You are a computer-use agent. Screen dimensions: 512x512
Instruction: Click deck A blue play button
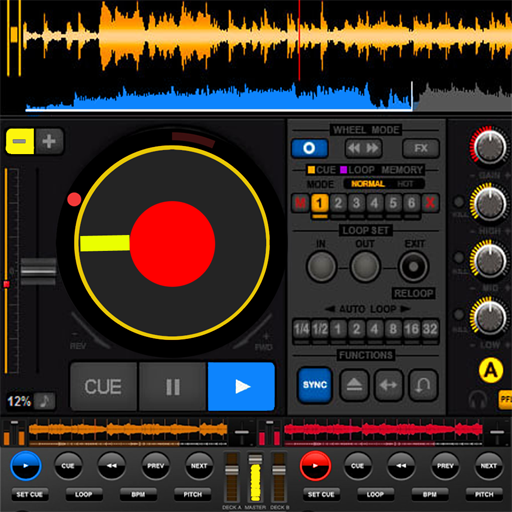click(26, 466)
